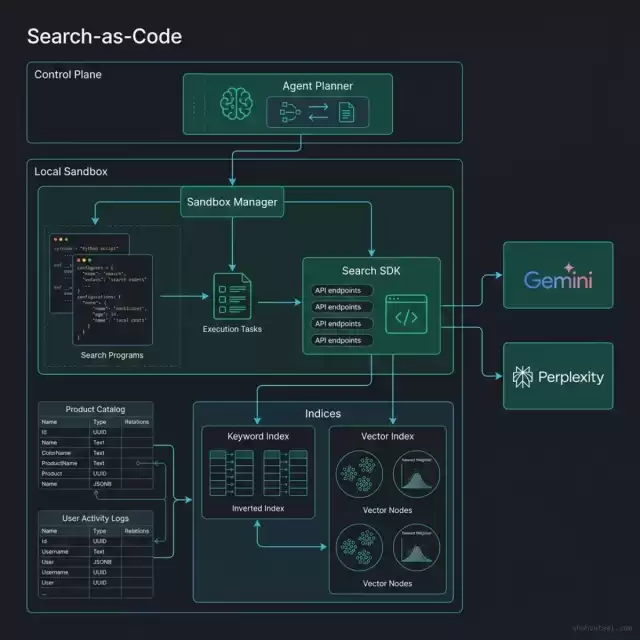Click the Search-as-Code heading
This screenshot has width=640, height=640.
point(104,36)
